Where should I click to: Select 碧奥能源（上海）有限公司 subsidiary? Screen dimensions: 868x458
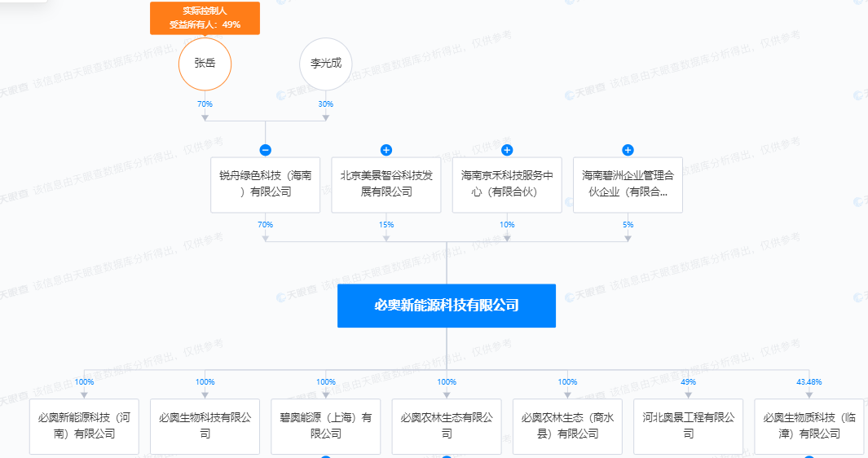coord(326,425)
